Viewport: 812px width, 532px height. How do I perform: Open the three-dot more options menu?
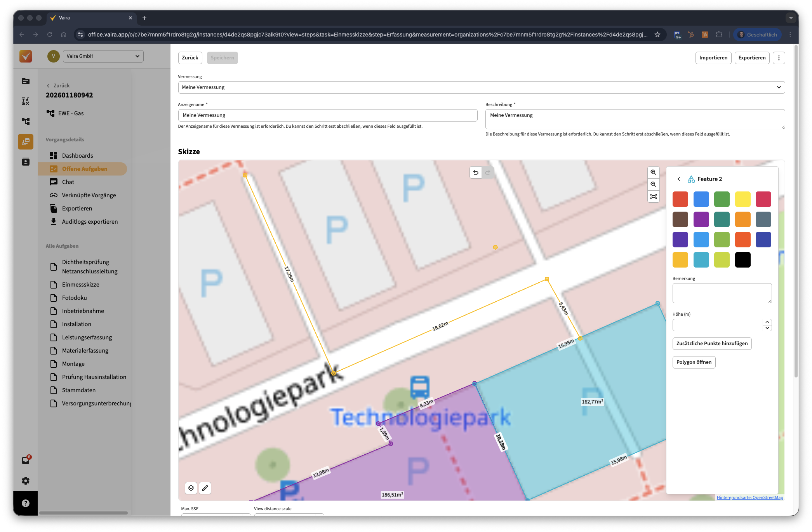coord(779,58)
